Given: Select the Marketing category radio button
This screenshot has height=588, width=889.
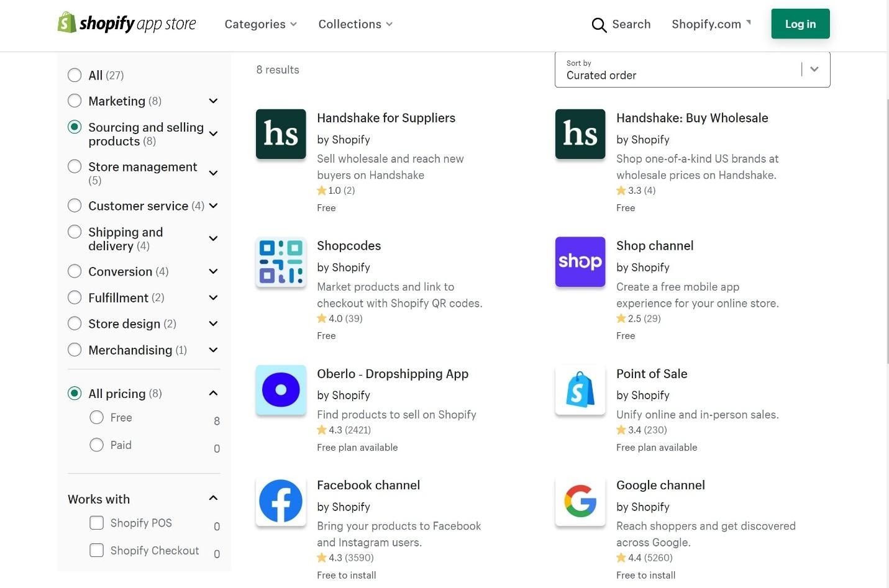Looking at the screenshot, I should coord(75,101).
